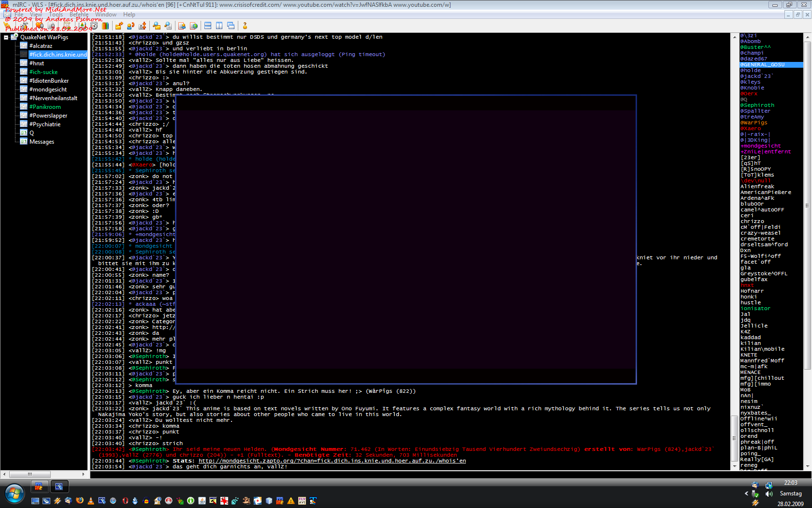Open the About question-mark toolbar icon
This screenshot has height=508, width=812.
pyautogui.click(x=245, y=26)
